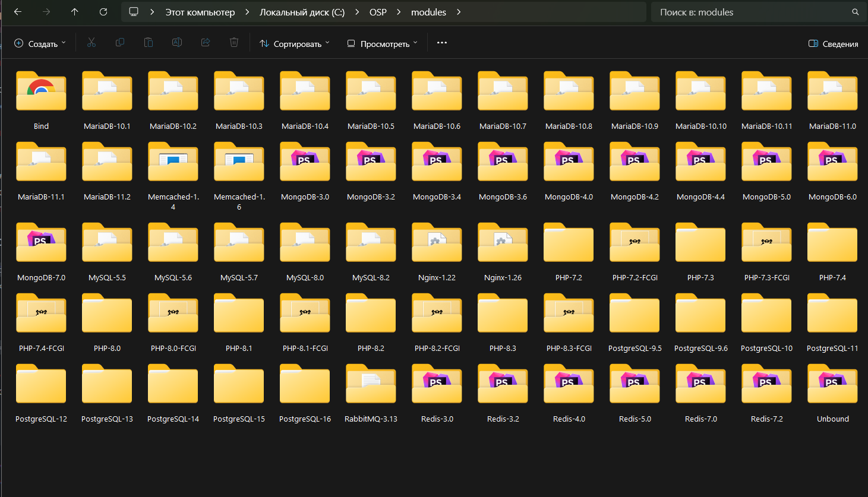Click the MariaDB-10.4 folder name

305,126
